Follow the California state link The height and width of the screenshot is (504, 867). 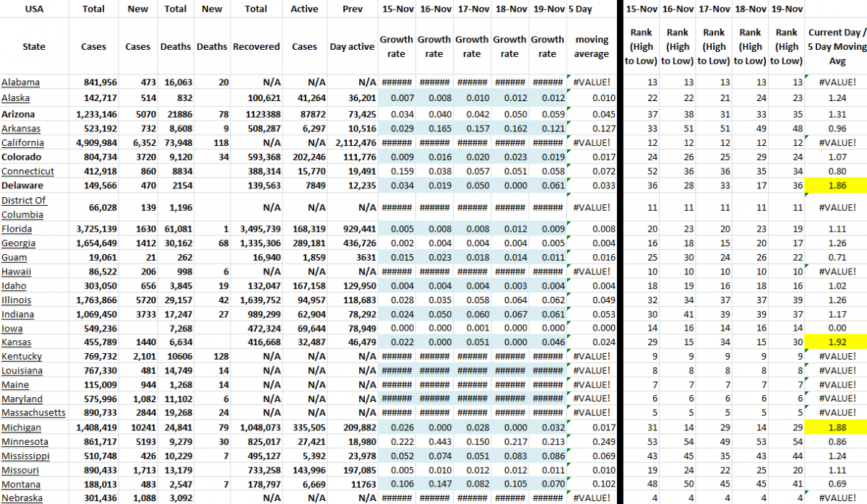22,143
